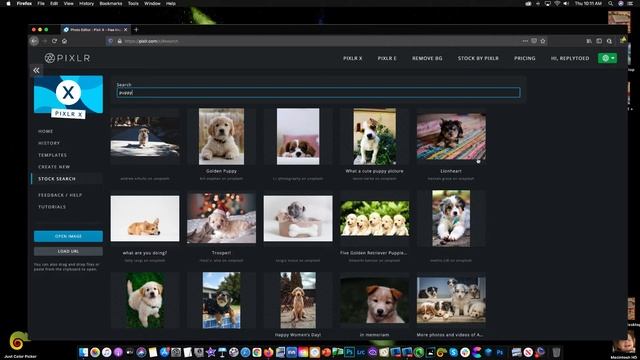Viewport: 640px width, 360px height.
Task: Select the puppy-on-pink-pillow thumbnail
Action: coord(298,136)
